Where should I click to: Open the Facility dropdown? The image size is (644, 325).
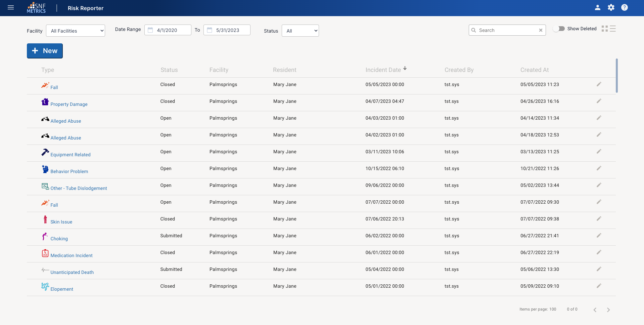click(x=76, y=31)
